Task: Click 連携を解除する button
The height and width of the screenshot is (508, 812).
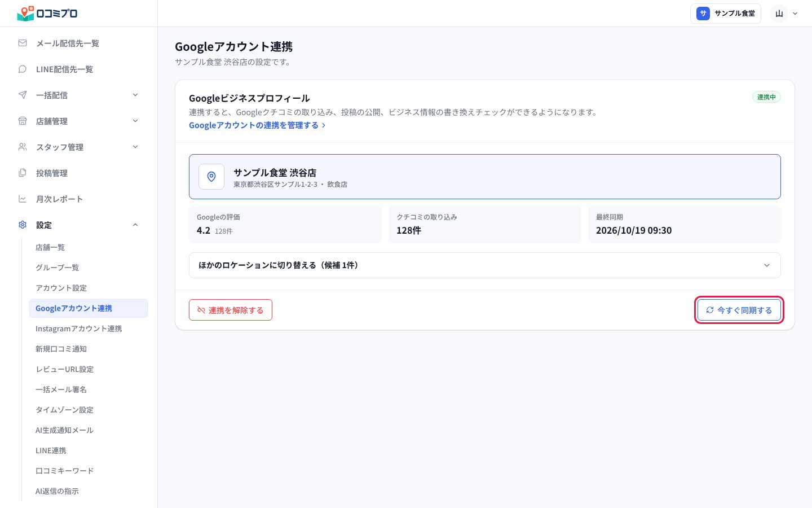Action: (231, 310)
